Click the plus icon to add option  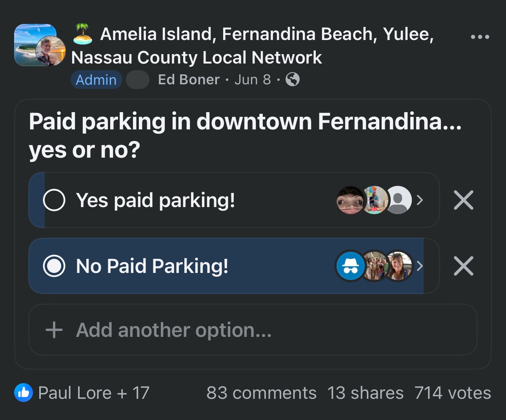pos(54,330)
